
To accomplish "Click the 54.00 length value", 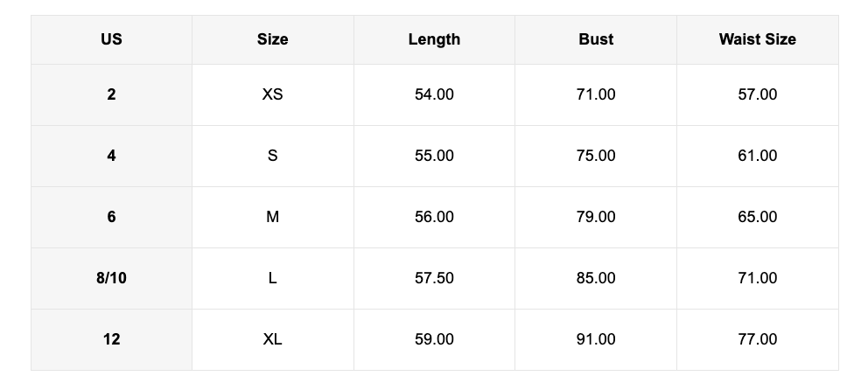I will [434, 94].
